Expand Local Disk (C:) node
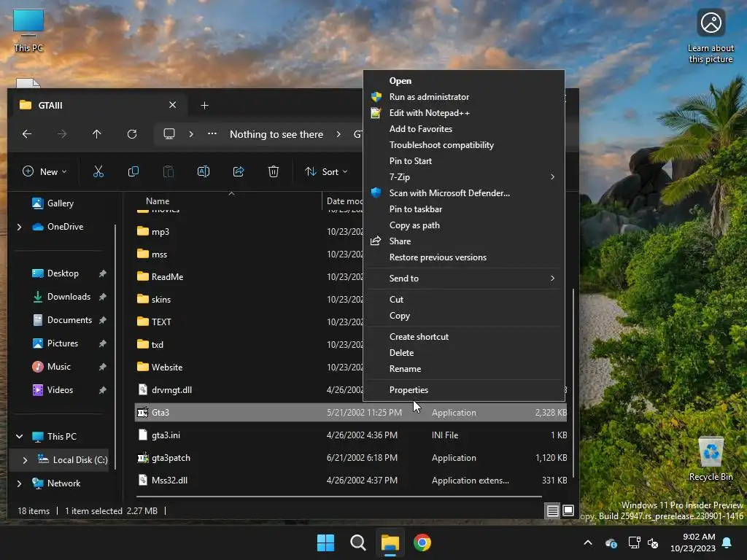Screen dimensions: 747x560 [x=25, y=460]
